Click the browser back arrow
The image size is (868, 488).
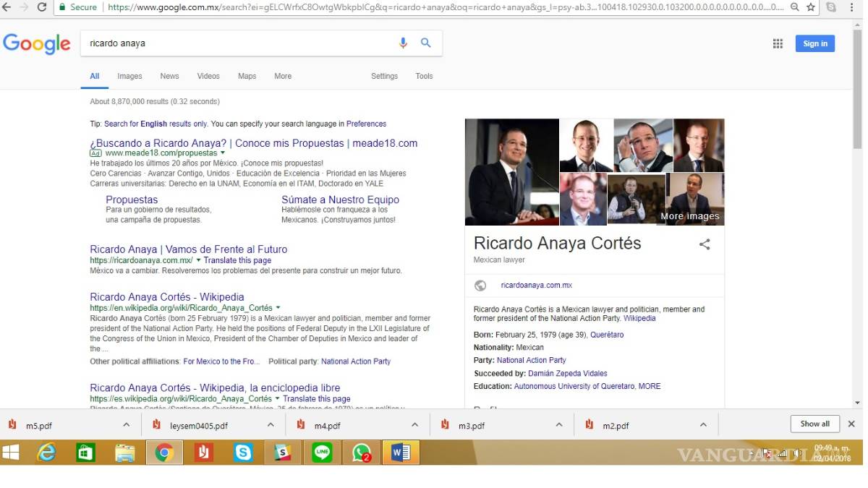pyautogui.click(x=7, y=7)
